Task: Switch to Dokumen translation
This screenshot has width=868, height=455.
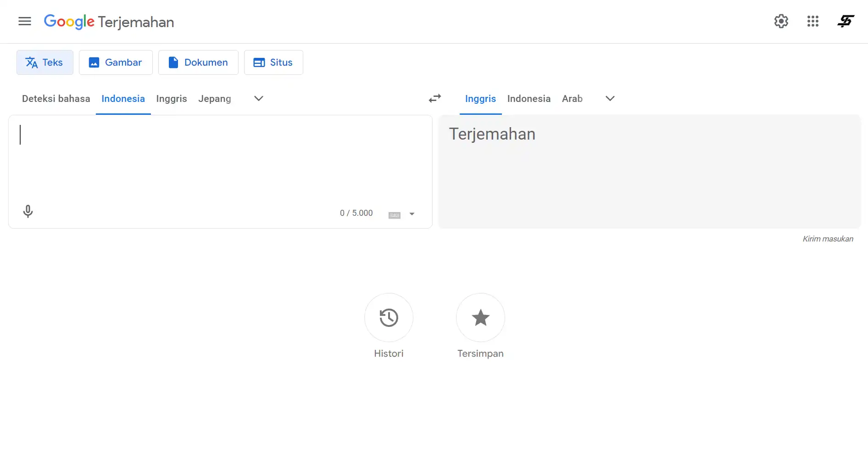Action: (x=198, y=62)
